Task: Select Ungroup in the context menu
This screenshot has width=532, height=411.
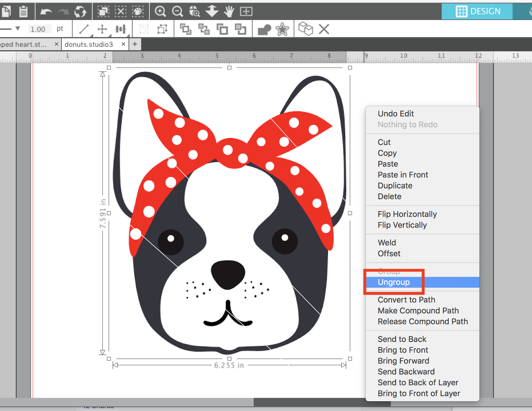Action: tap(394, 282)
